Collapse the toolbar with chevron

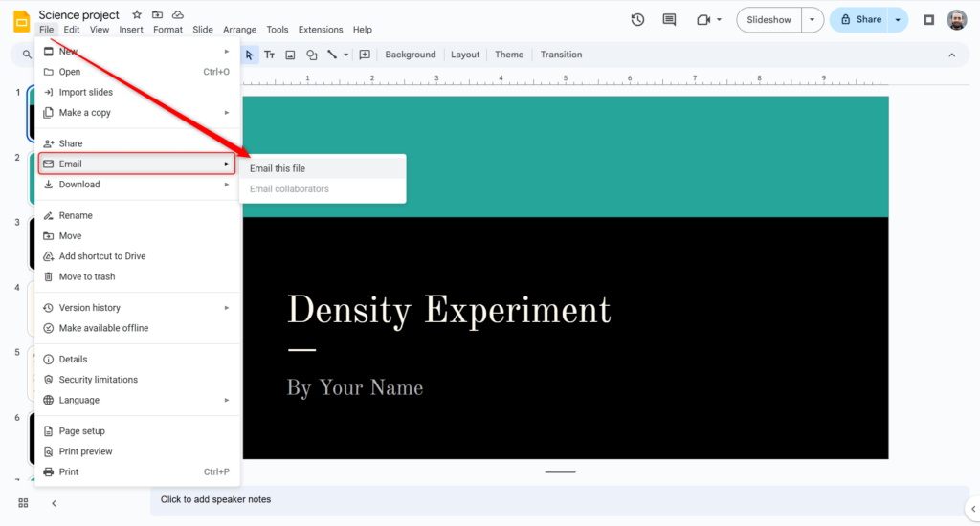(951, 55)
